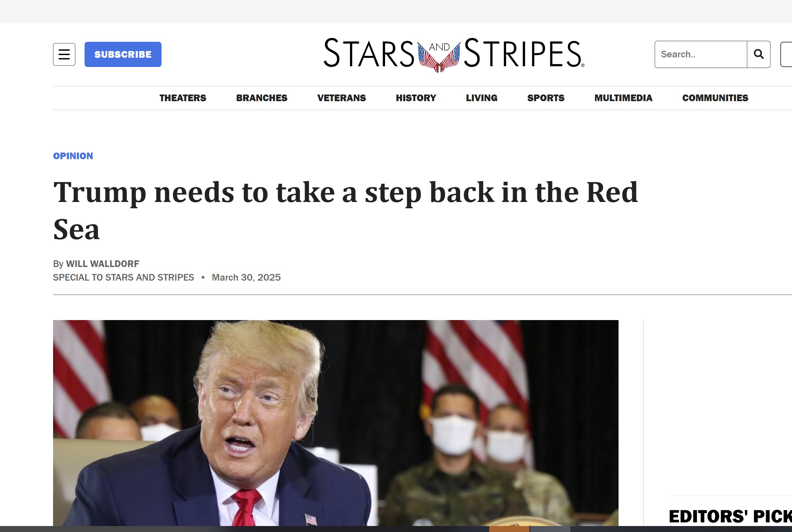This screenshot has height=532, width=792.
Task: Open the Branches menu
Action: [262, 98]
